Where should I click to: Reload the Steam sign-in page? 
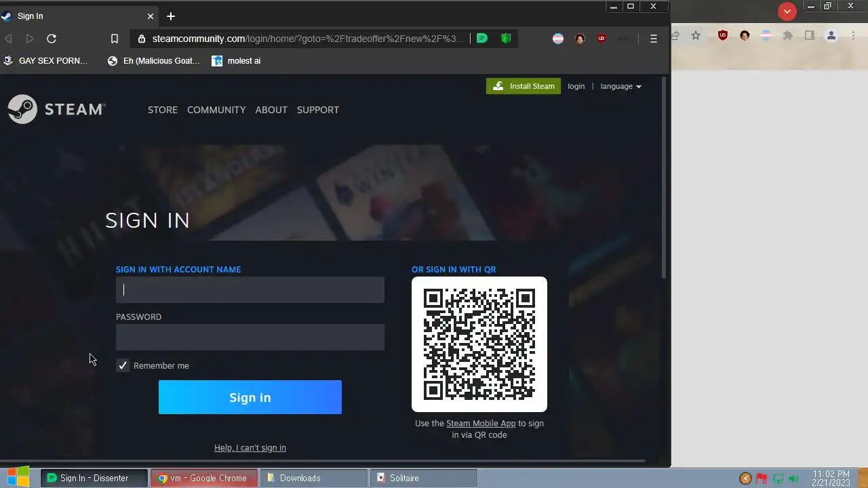pos(52,39)
